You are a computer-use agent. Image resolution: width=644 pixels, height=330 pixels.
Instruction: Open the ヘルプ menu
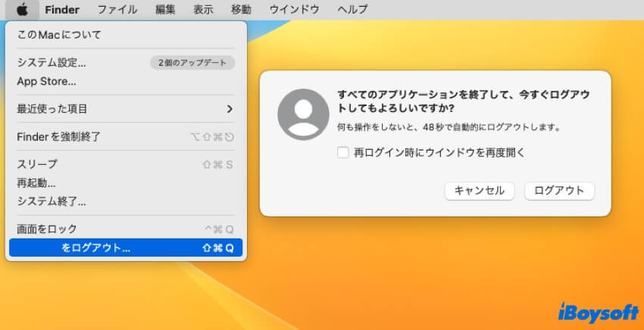pyautogui.click(x=352, y=9)
